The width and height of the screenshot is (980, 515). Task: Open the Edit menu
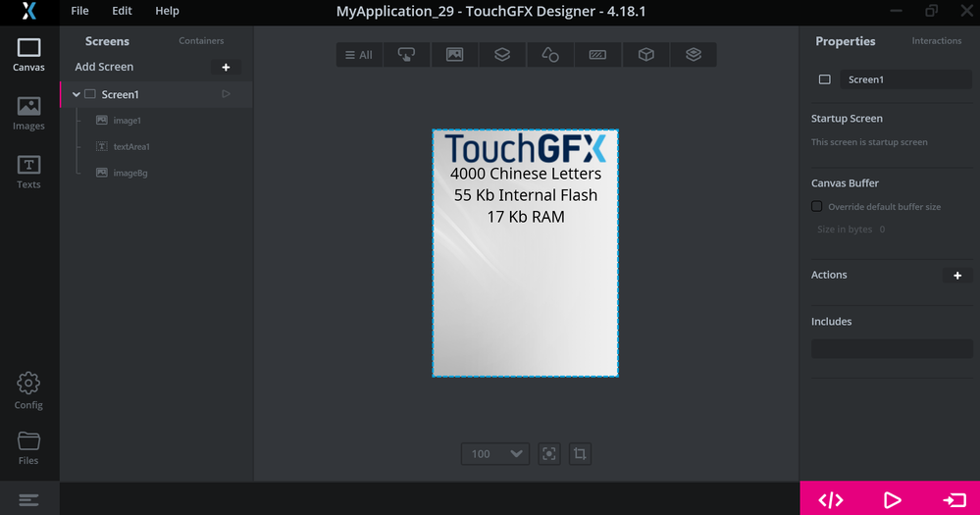122,11
